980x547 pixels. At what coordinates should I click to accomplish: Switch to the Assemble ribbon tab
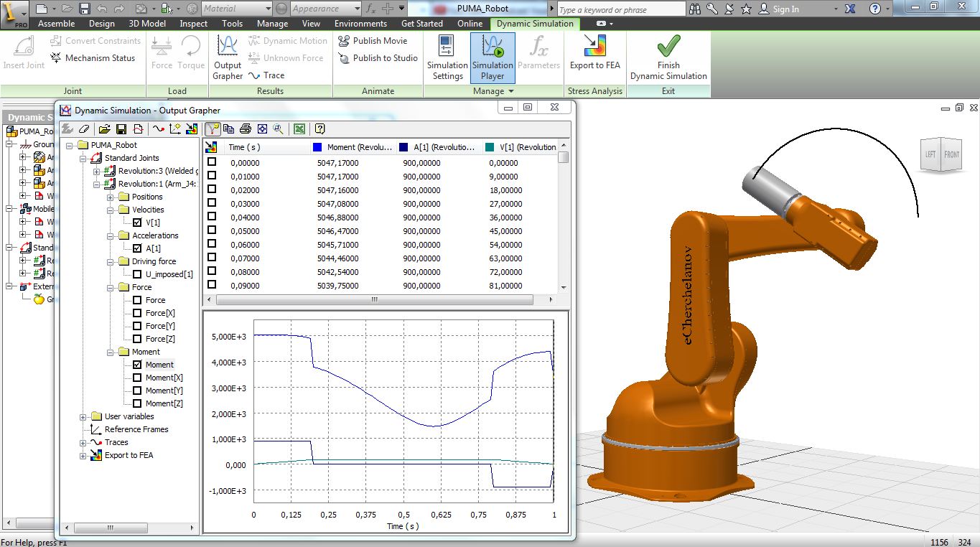56,24
